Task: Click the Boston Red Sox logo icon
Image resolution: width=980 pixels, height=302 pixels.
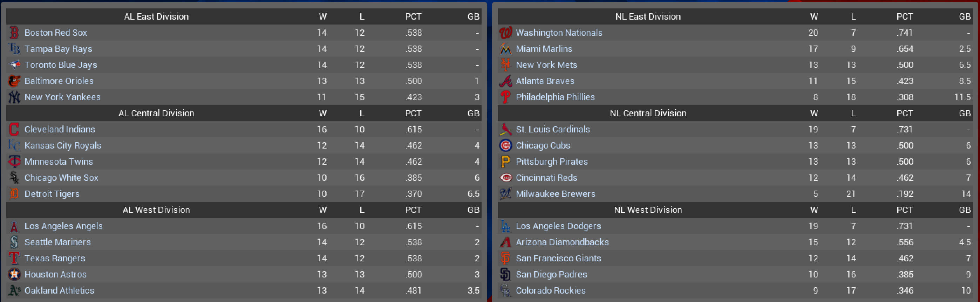Action: coord(14,33)
